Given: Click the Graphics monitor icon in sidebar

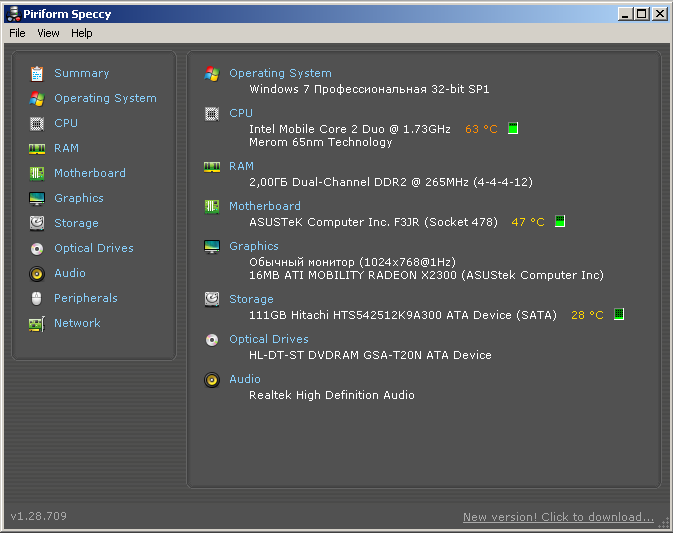Looking at the screenshot, I should click(37, 198).
